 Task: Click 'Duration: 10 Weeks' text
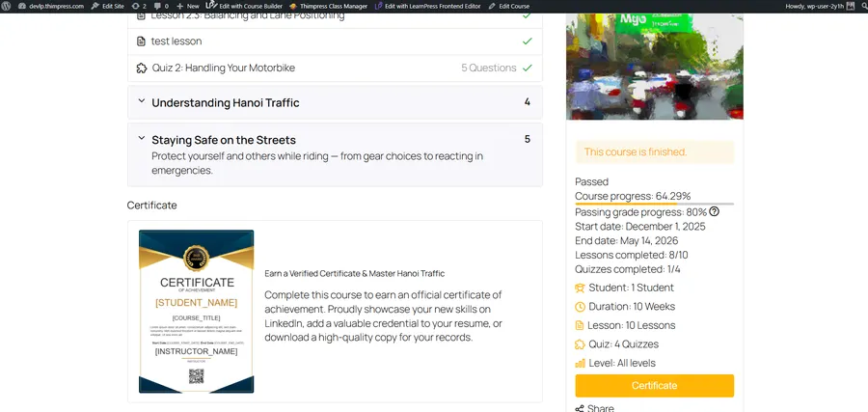[632, 307]
